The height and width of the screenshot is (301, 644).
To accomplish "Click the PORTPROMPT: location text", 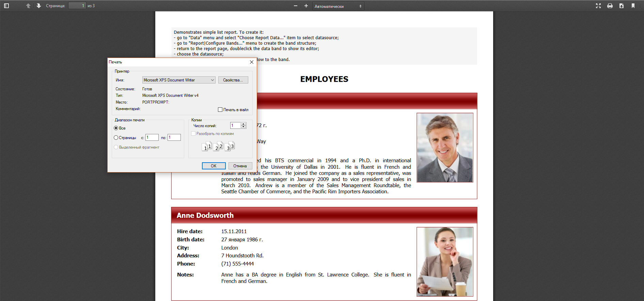I will coord(156,102).
